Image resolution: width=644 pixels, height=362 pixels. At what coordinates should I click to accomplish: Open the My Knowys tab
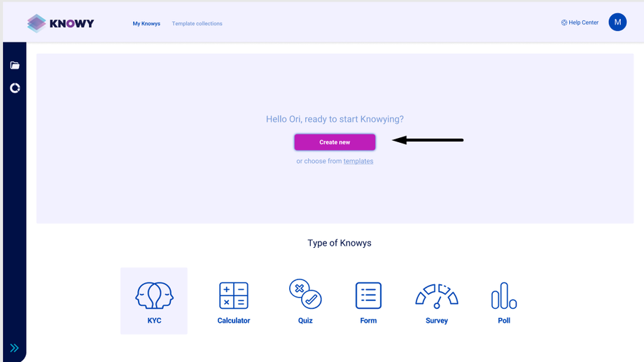coord(146,24)
